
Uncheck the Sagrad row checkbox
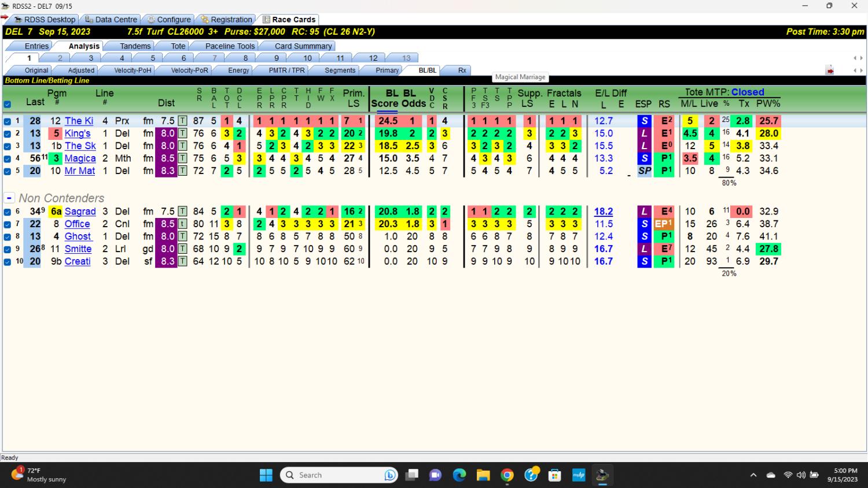click(x=7, y=212)
